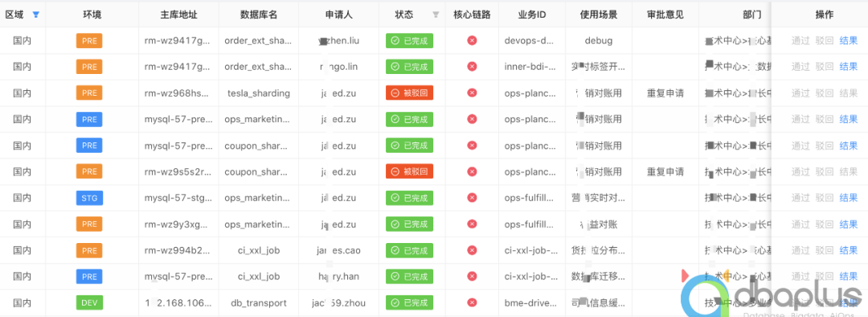Image resolution: width=868 pixels, height=317 pixels.
Task: Open the 状态 column filter icon
Action: (x=436, y=15)
